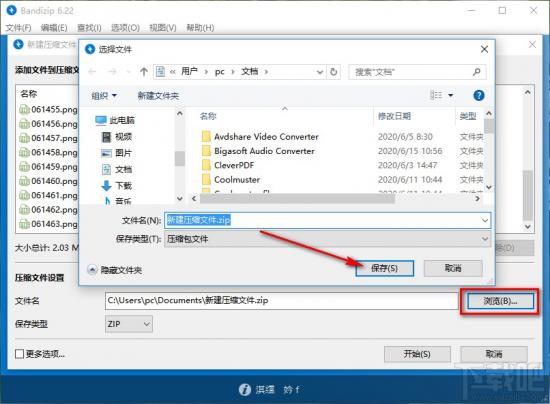This screenshot has height=404, width=550.
Task: Open the 选项(O) menu
Action: click(125, 28)
